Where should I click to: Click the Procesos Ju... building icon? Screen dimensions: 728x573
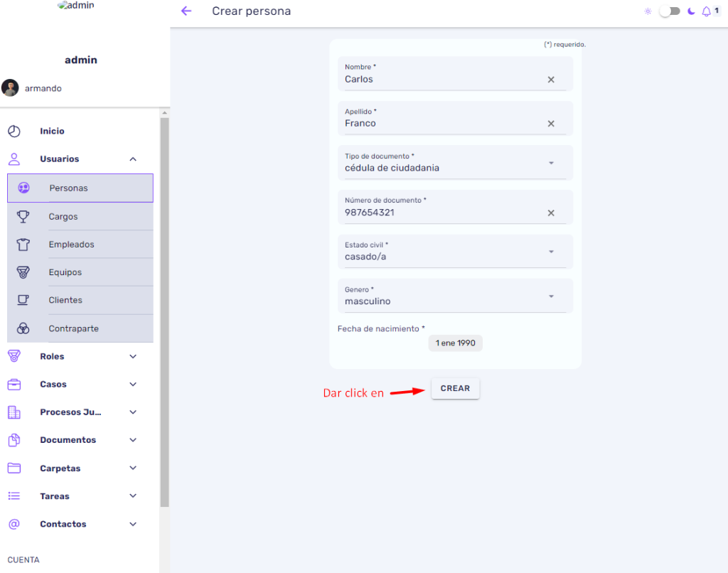(x=14, y=412)
